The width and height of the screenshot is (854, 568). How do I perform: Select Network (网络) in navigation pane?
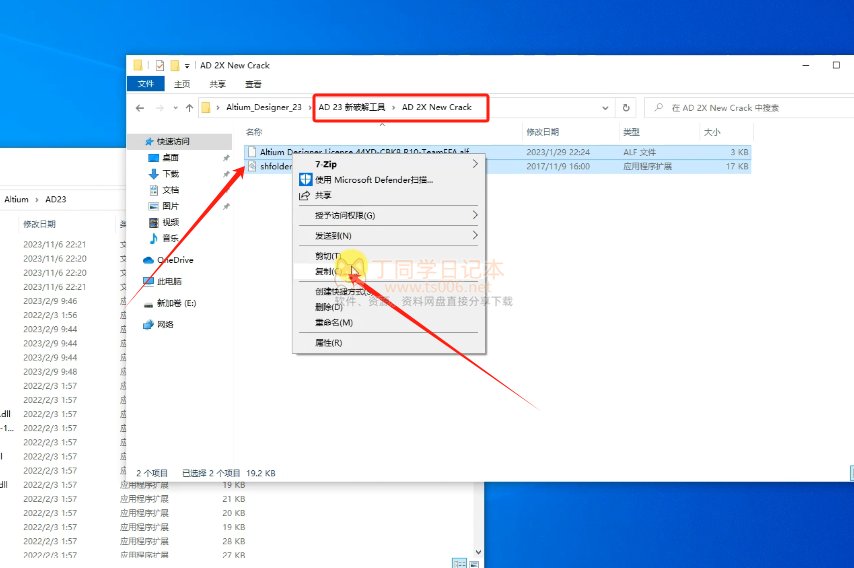166,324
